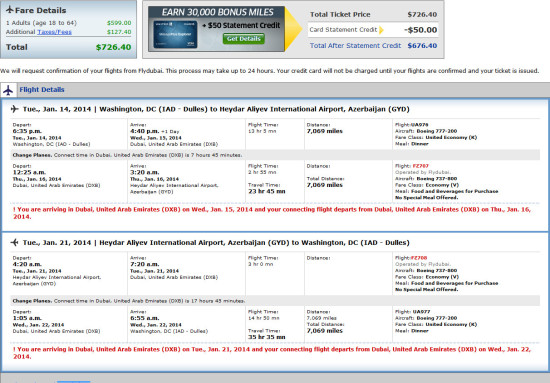Click the red Dubai Jan. 21 arrival warning
Viewport: 550px width, 383px height.
[272, 353]
